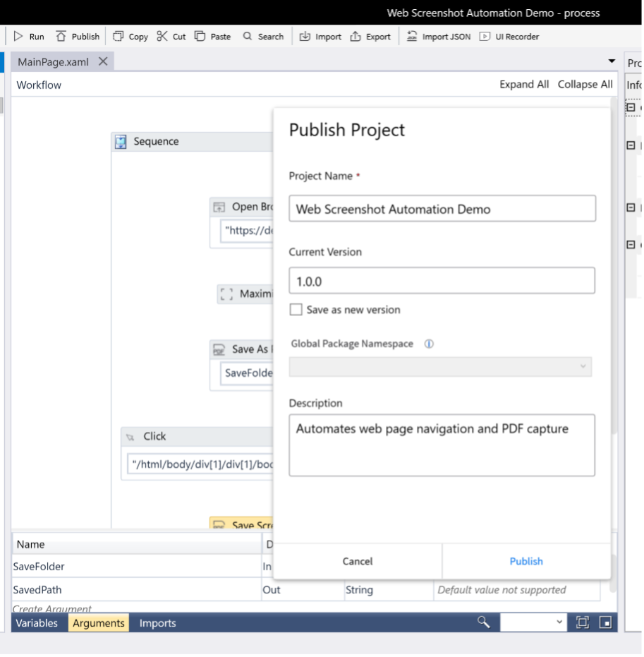Screen dimensions: 644x657
Task: Click the Global Package Namespace info icon
Action: [x=429, y=344]
